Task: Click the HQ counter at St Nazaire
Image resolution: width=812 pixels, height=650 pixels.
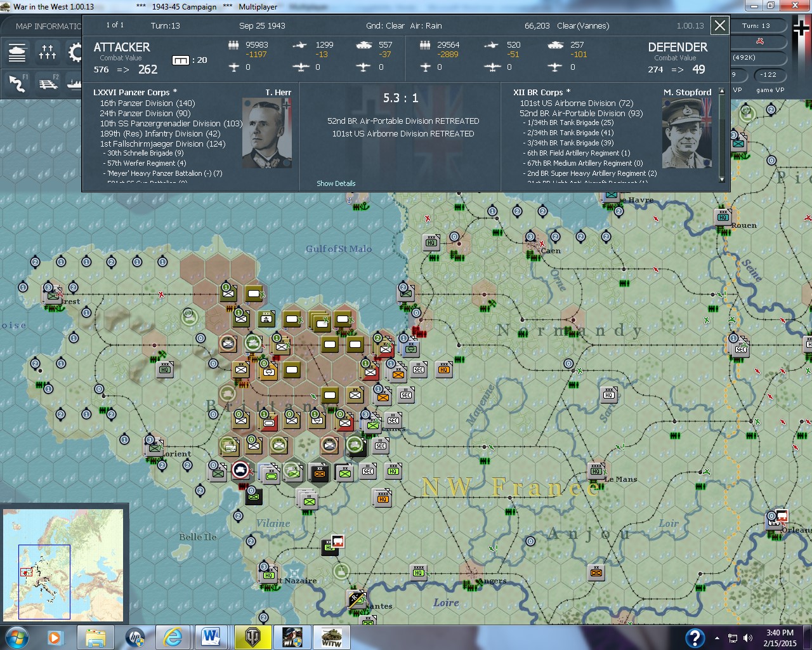Action: [268, 575]
